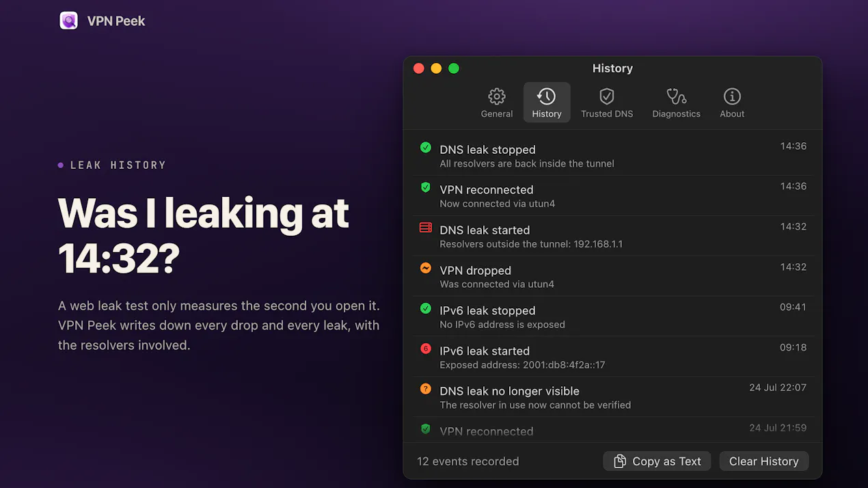Screen dimensions: 868x488
Task: Click red 6 icon for IPv6 leak started
Action: [x=426, y=349]
